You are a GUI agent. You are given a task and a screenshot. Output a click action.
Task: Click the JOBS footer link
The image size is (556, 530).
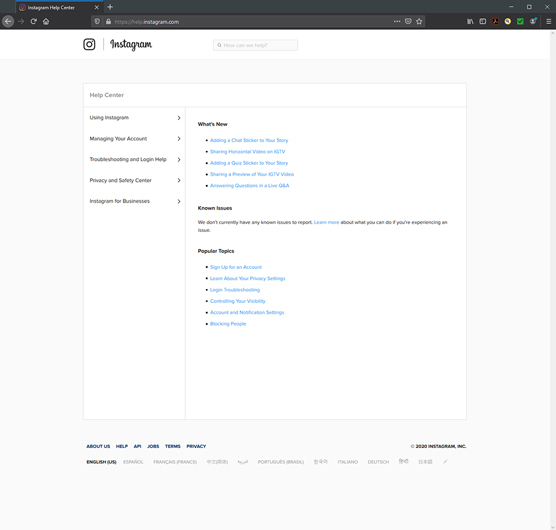coord(153,446)
